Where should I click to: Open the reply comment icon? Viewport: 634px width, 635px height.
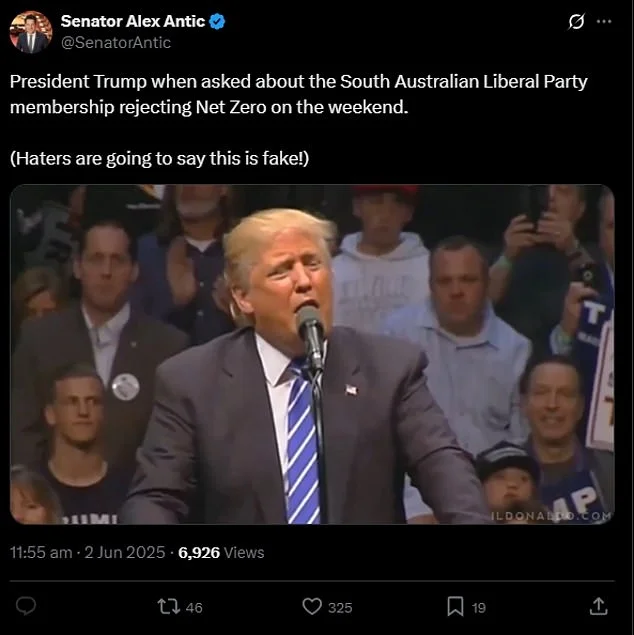[26, 606]
